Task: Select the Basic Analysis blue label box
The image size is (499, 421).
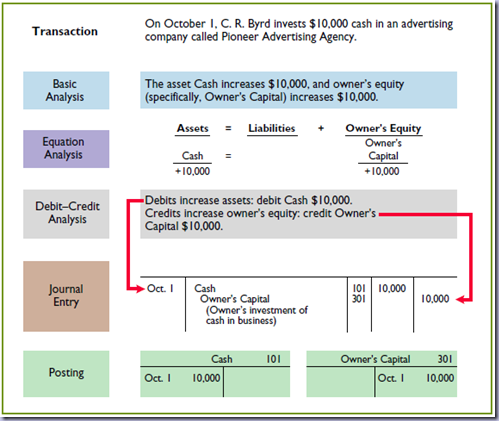Action: click(x=66, y=90)
